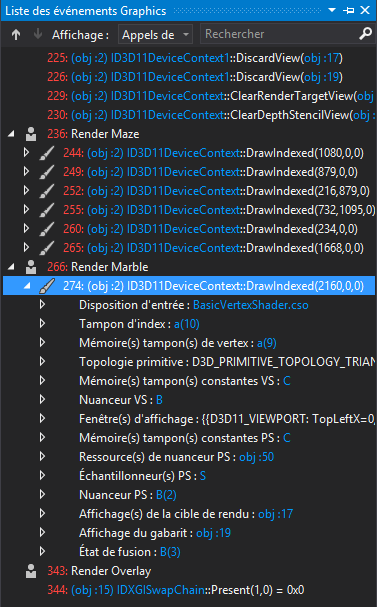Open the constantes PS C link
The width and height of the screenshot is (377, 607).
click(x=287, y=438)
